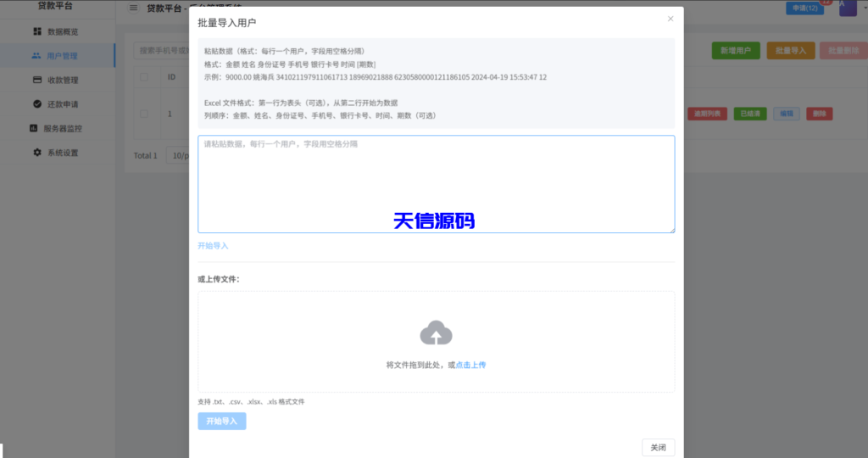Click the 收款管理 card icon

click(x=37, y=80)
